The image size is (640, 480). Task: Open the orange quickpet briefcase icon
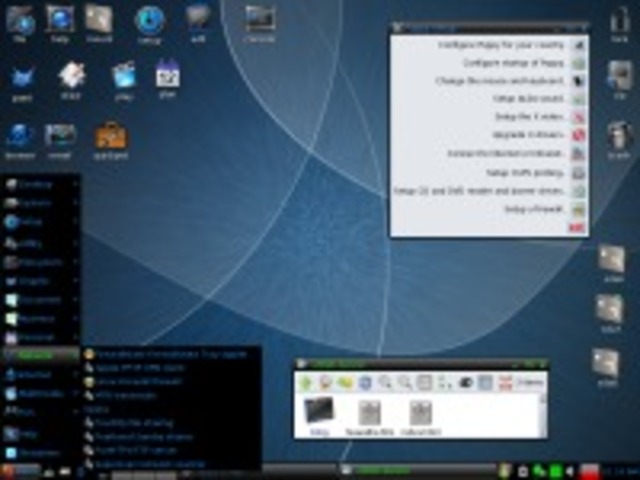tap(111, 141)
